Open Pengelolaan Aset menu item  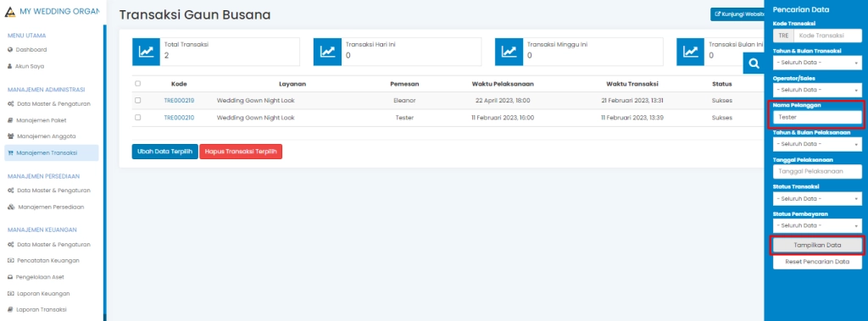(52, 277)
